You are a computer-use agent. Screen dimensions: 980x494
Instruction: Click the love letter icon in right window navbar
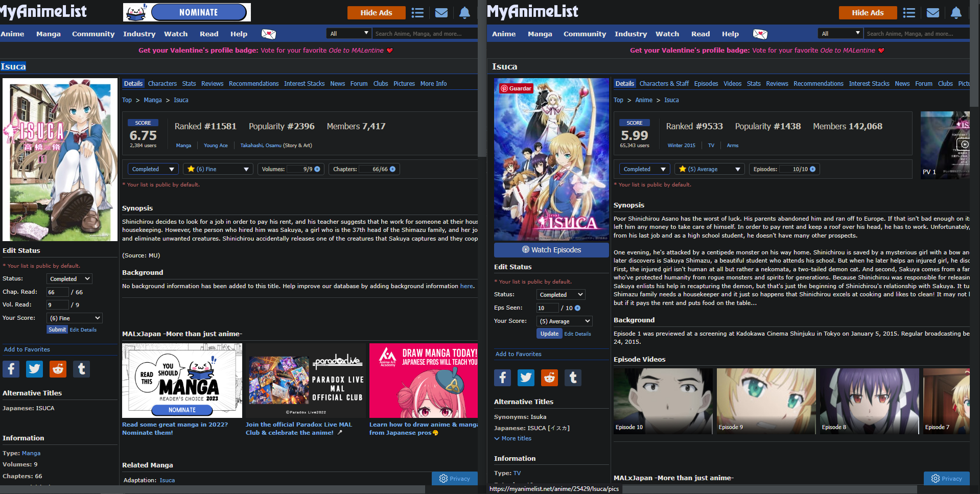click(760, 34)
